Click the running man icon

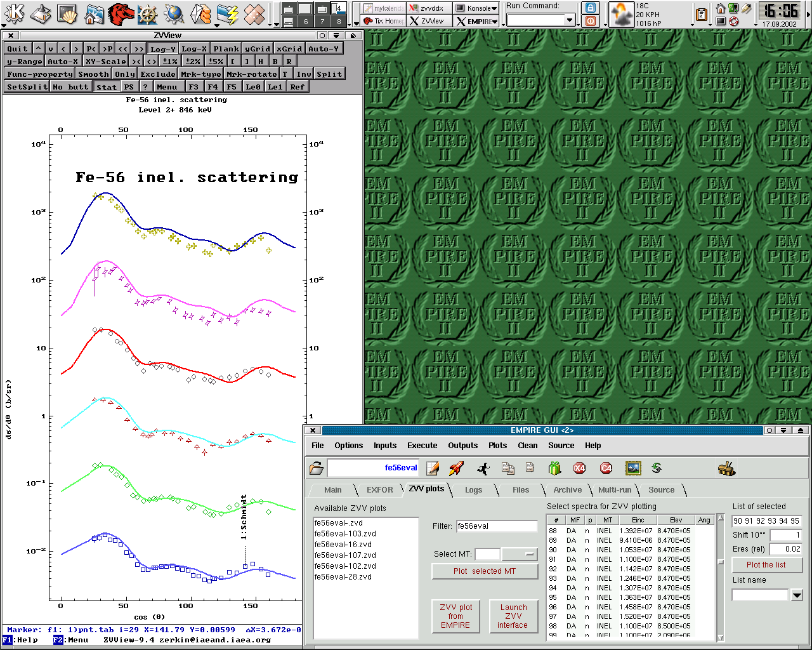pyautogui.click(x=483, y=468)
